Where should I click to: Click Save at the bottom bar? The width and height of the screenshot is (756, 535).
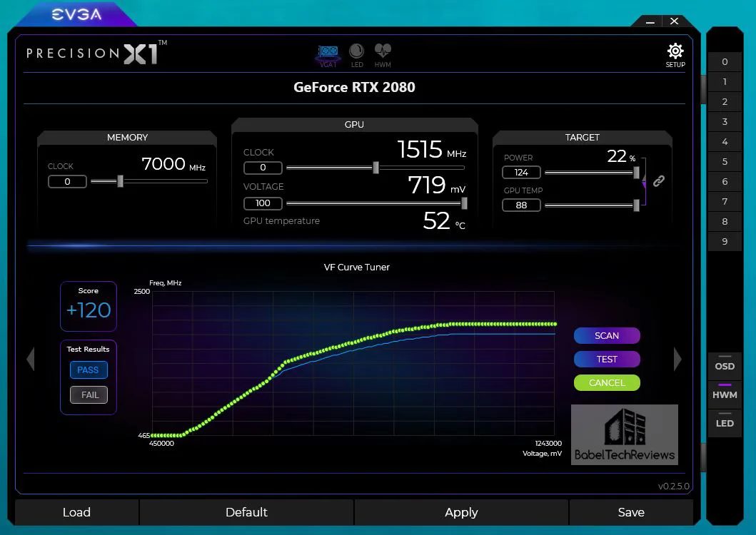(x=631, y=512)
